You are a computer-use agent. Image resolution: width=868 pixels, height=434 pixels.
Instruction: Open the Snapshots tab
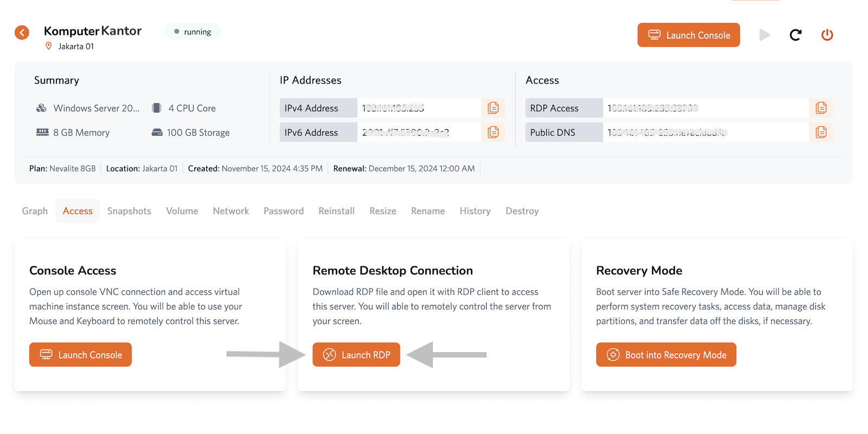point(129,211)
